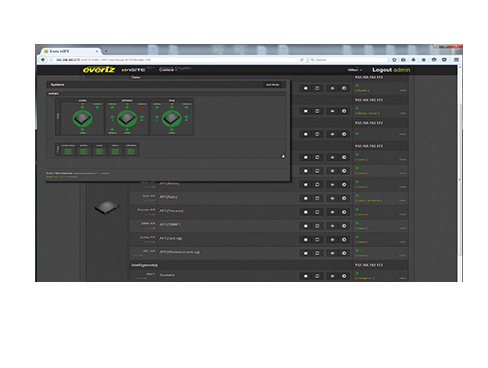488x368 pixels.
Task: Click the red status indicator on the primary node
Action: (142, 107)
